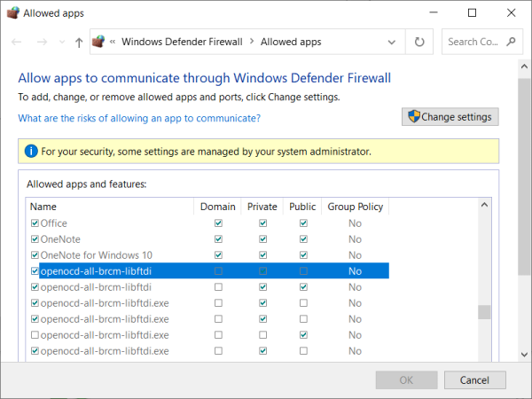Image resolution: width=532 pixels, height=399 pixels.
Task: Click the Change settings button
Action: pyautogui.click(x=450, y=117)
